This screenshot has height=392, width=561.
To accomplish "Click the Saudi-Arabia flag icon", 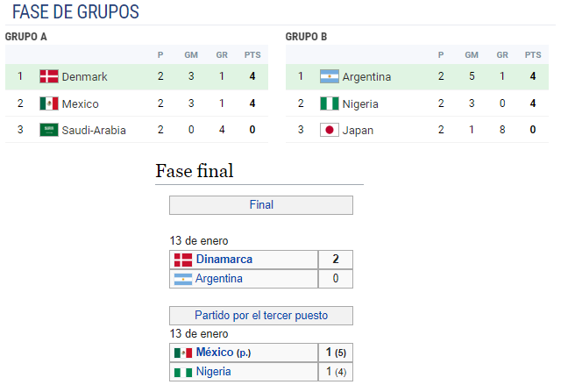I will click(49, 130).
